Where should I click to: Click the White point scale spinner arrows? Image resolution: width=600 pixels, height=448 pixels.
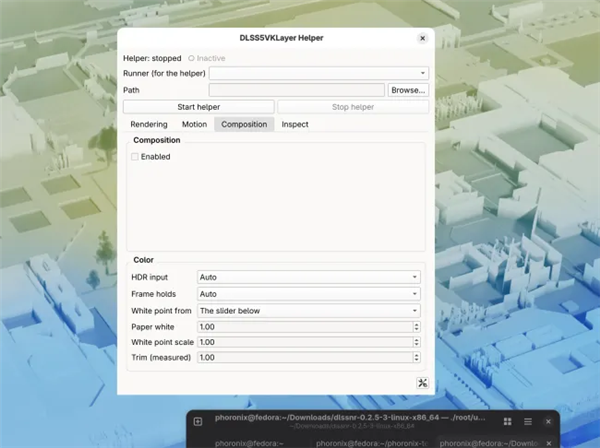click(x=417, y=342)
